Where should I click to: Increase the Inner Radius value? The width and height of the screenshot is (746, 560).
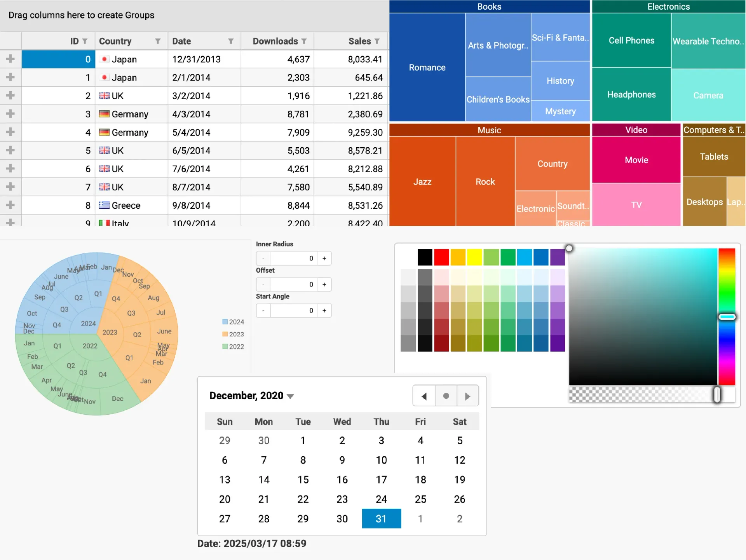324,258
